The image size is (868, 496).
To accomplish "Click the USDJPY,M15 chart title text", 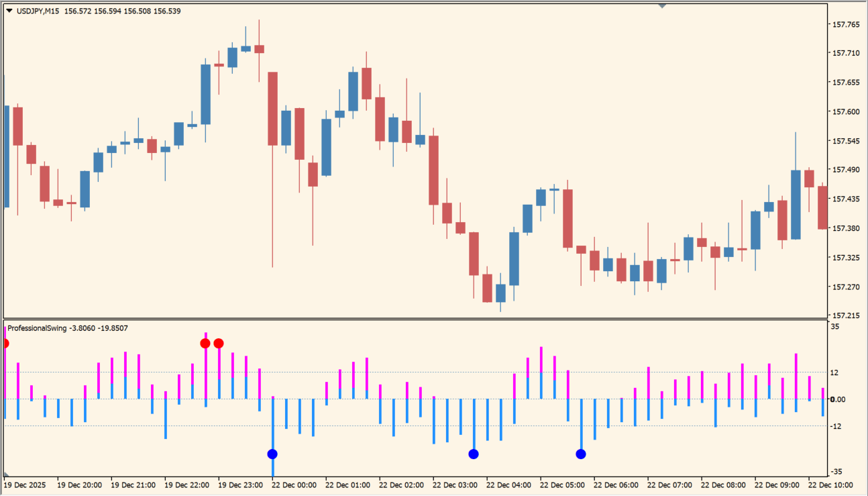I will [38, 11].
